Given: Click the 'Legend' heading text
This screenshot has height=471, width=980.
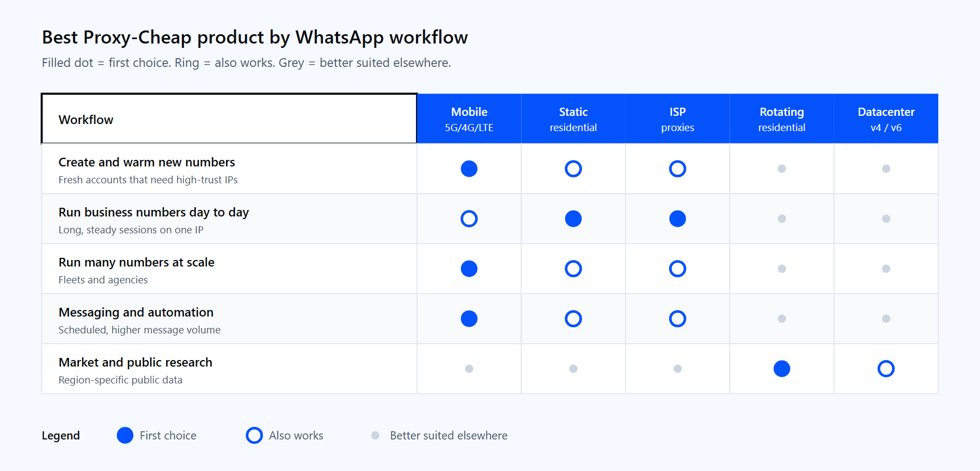Looking at the screenshot, I should [x=60, y=435].
